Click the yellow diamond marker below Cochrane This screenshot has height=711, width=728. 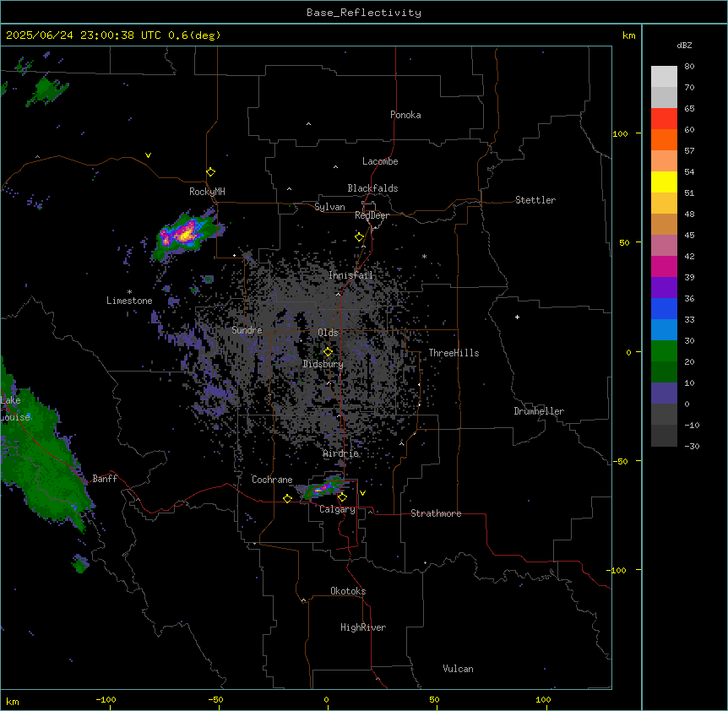(x=287, y=498)
